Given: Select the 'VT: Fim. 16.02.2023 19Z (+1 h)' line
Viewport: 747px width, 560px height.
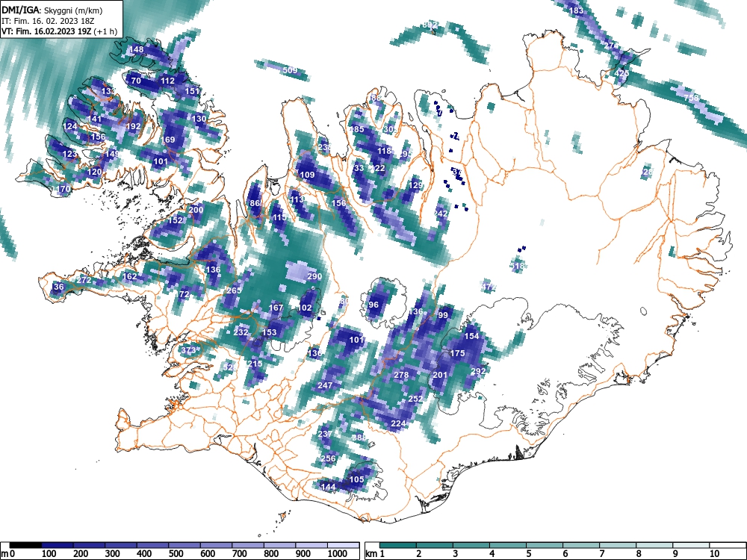Looking at the screenshot, I should [x=59, y=32].
